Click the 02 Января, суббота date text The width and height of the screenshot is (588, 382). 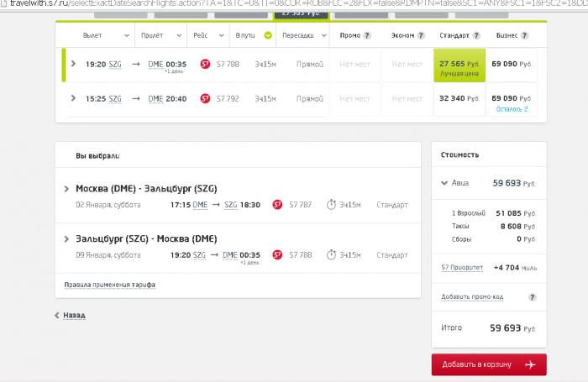(x=108, y=205)
